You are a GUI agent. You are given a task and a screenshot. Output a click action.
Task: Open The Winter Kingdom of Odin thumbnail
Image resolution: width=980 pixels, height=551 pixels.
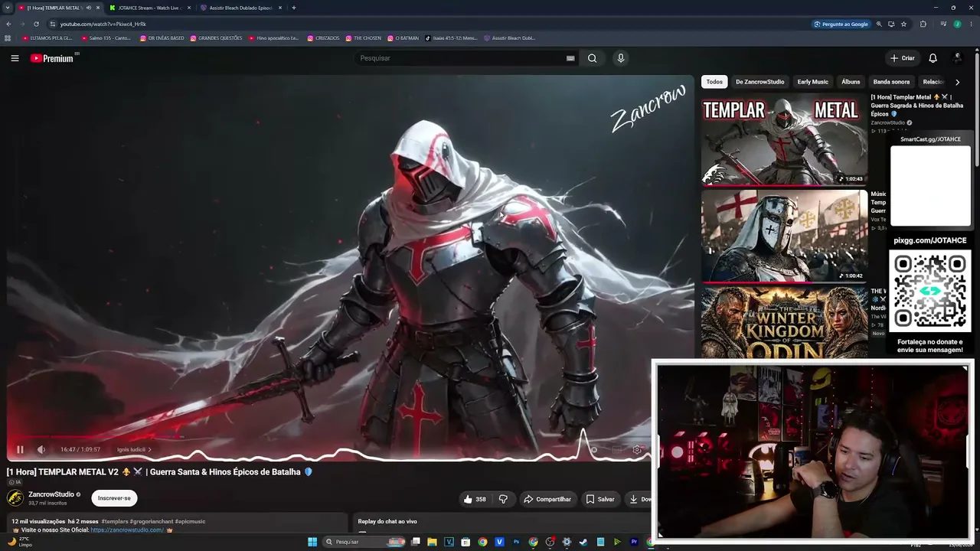tap(784, 322)
